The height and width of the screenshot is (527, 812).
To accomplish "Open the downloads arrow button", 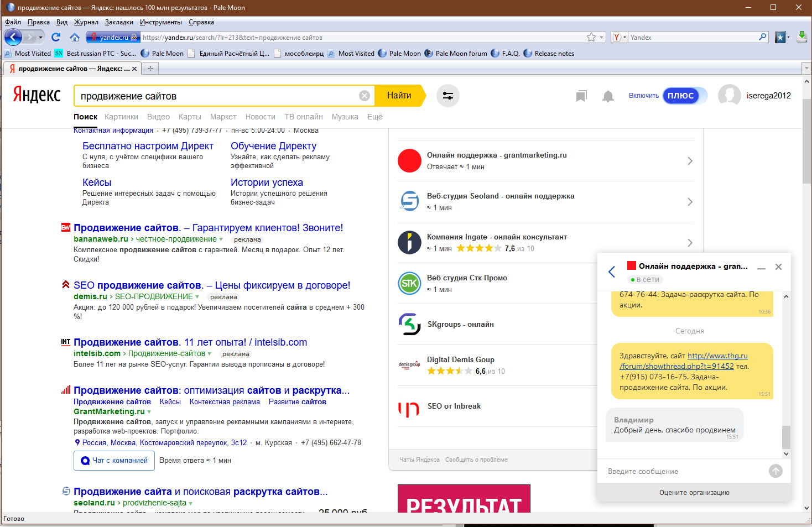I will pos(801,37).
